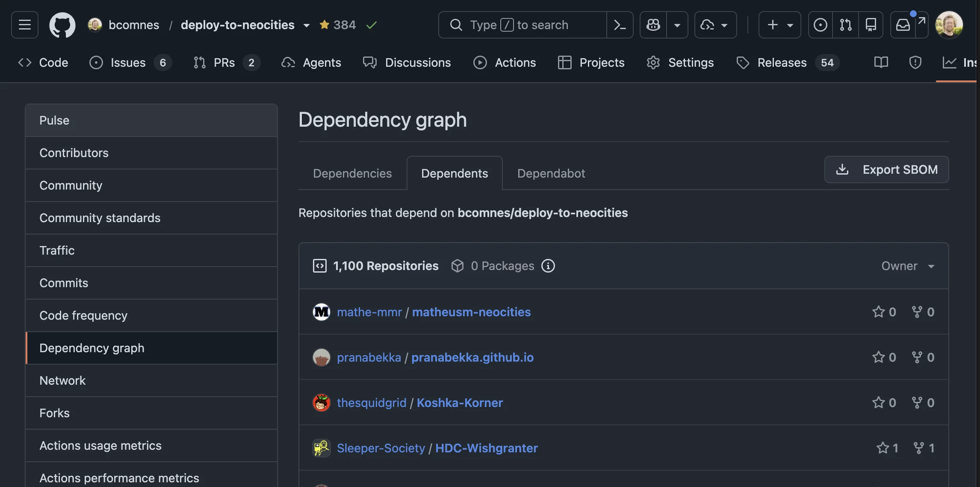Open the PRs tab
Image resolution: width=980 pixels, height=487 pixels.
226,62
